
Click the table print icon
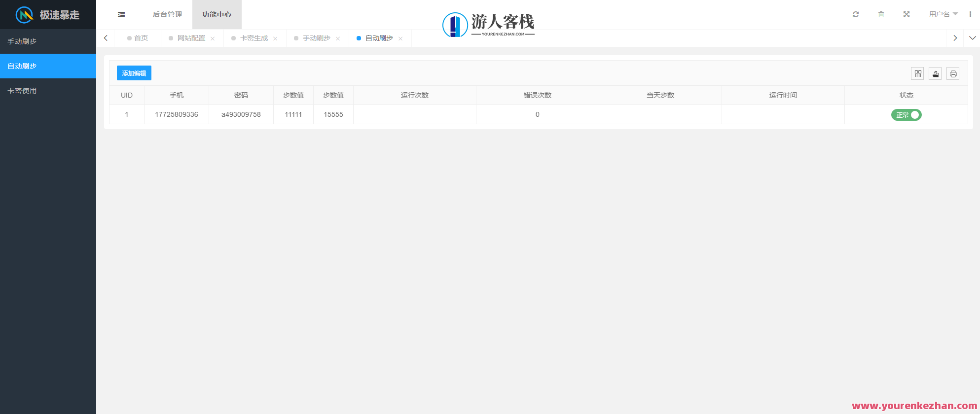[x=953, y=73]
